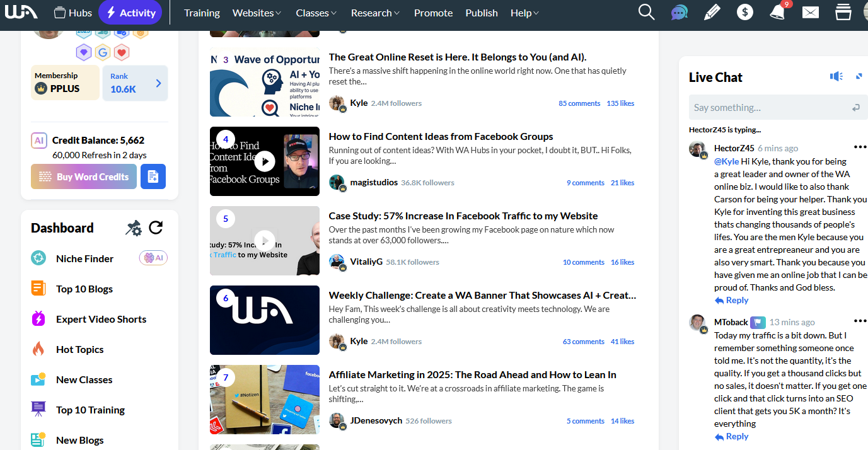Open three-dot menu on MToback's message
Screen dimensions: 868x450
click(860, 321)
